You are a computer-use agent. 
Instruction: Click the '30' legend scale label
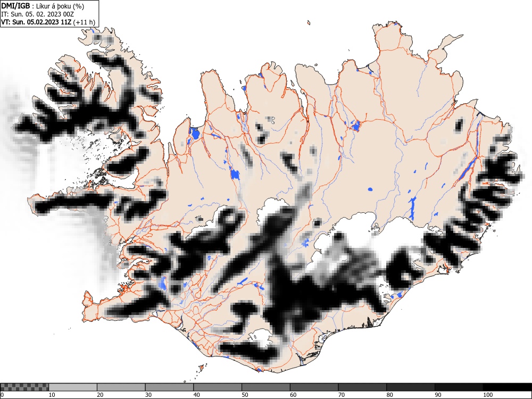(148, 395)
